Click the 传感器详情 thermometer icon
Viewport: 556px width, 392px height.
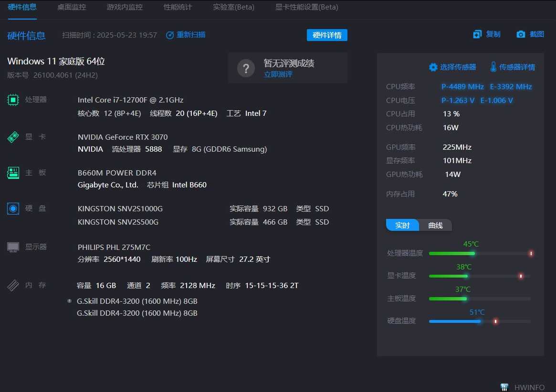click(493, 67)
